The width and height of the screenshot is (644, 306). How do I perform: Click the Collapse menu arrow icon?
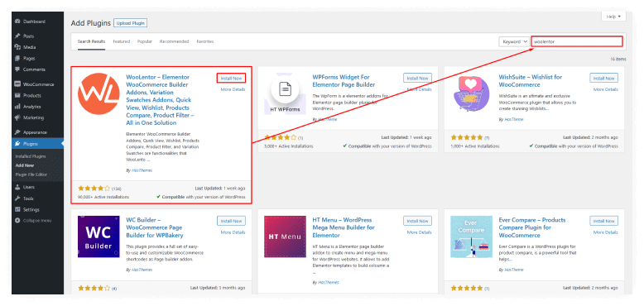coord(17,220)
